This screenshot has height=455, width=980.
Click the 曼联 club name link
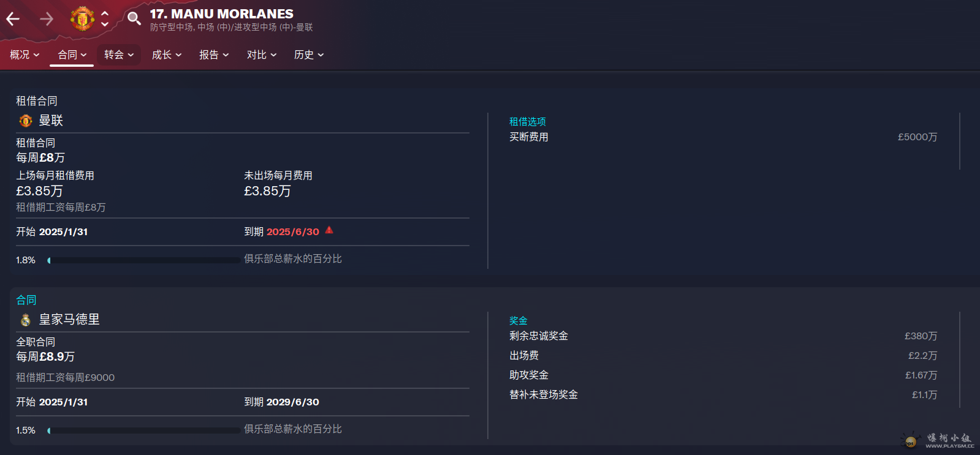(51, 120)
